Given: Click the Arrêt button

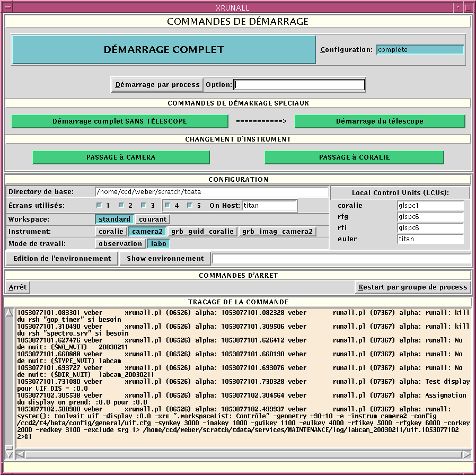Looking at the screenshot, I should (17, 287).
